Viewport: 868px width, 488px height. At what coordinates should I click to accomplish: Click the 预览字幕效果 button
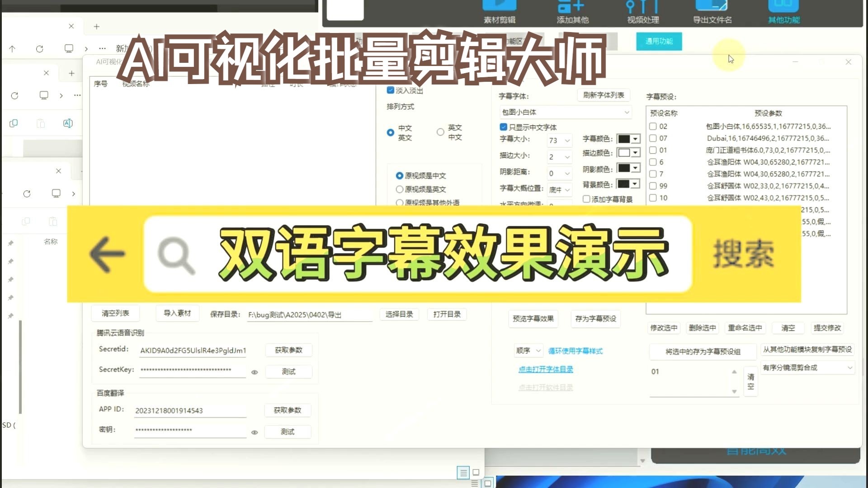pyautogui.click(x=533, y=319)
